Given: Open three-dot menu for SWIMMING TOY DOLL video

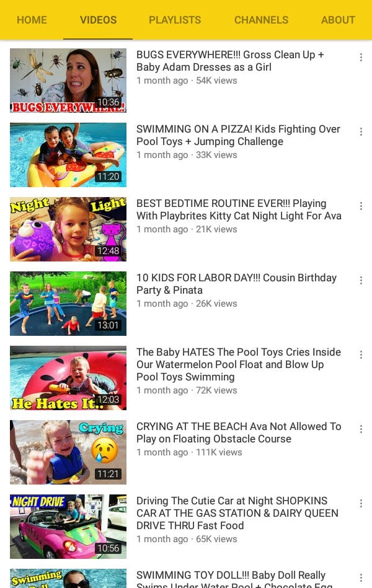Looking at the screenshot, I should 361,578.
